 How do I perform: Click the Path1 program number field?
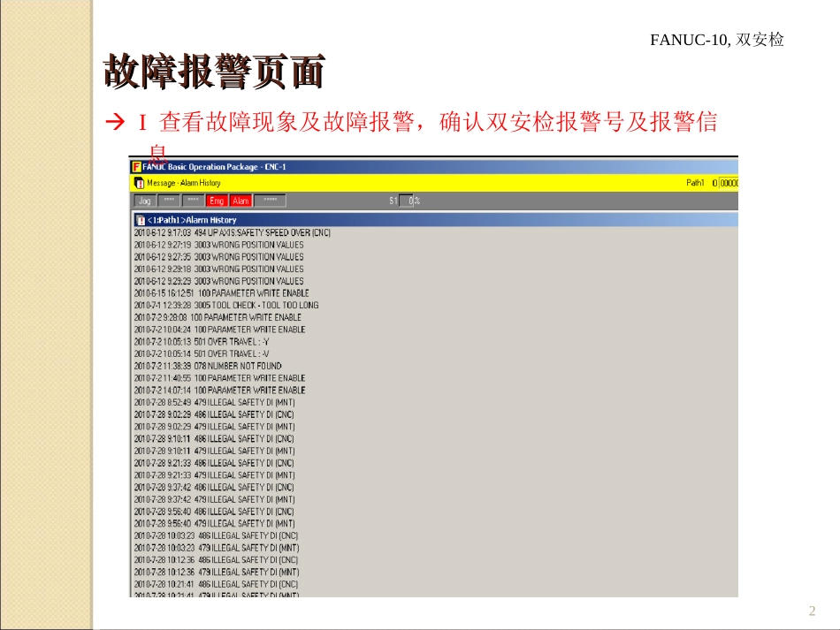(x=729, y=183)
